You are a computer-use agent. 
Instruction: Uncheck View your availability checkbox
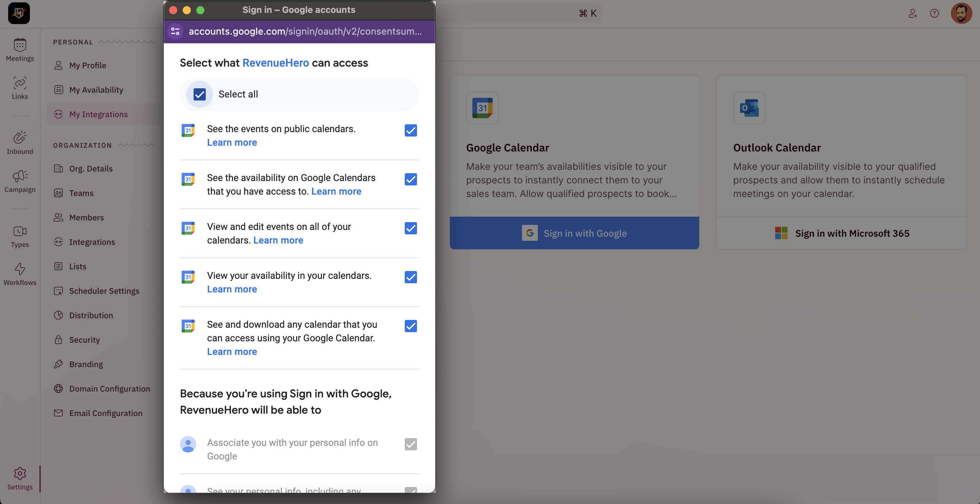click(411, 277)
